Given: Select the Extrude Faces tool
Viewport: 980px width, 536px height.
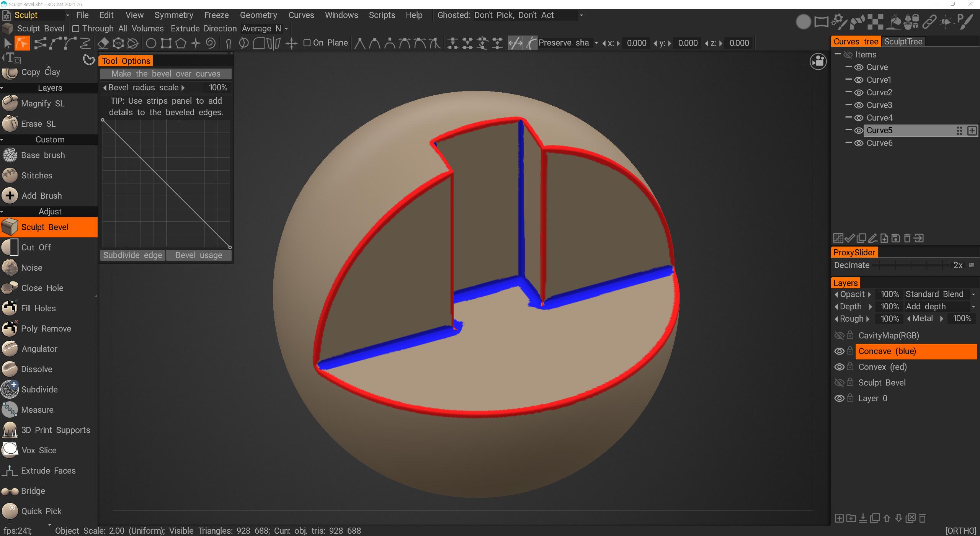Looking at the screenshot, I should click(48, 471).
